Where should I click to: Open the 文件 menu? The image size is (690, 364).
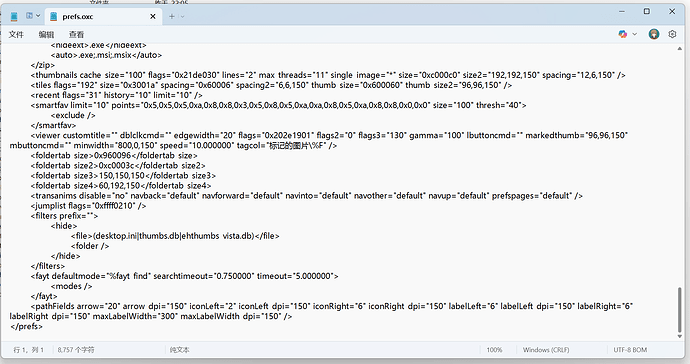pos(16,34)
